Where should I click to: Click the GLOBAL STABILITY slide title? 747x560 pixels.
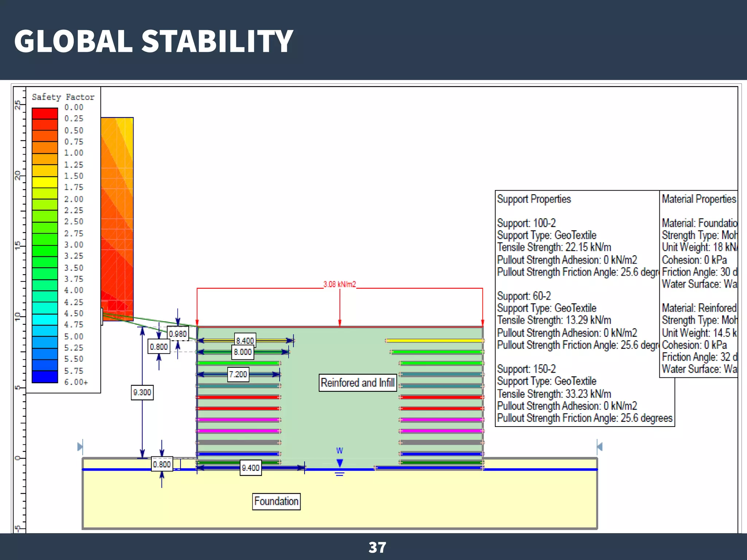[154, 41]
